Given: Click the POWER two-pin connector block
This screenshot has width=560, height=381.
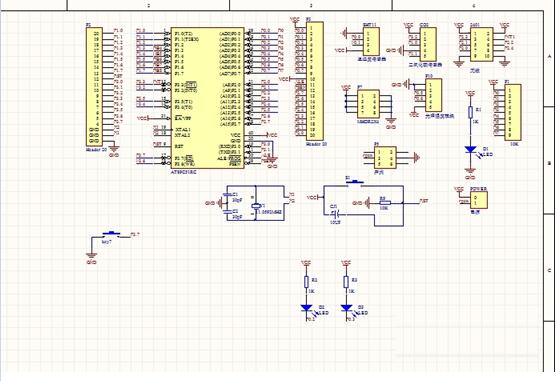Looking at the screenshot, I should click(x=479, y=200).
